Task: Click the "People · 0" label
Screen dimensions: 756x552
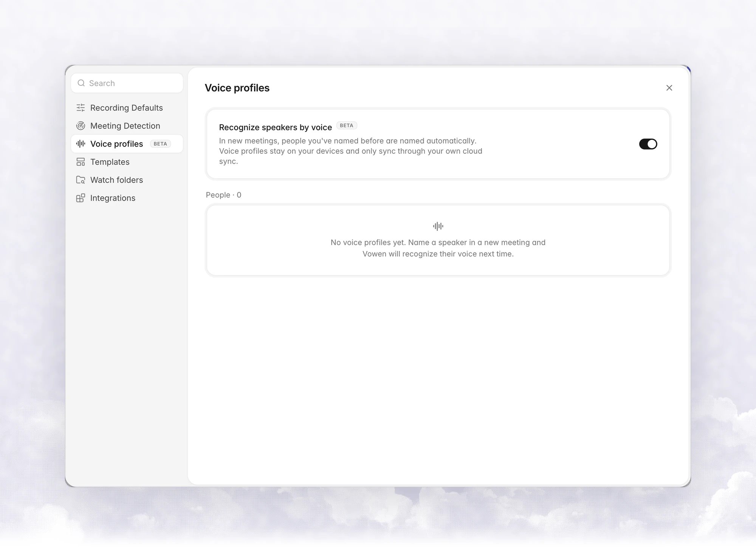Action: pyautogui.click(x=223, y=195)
